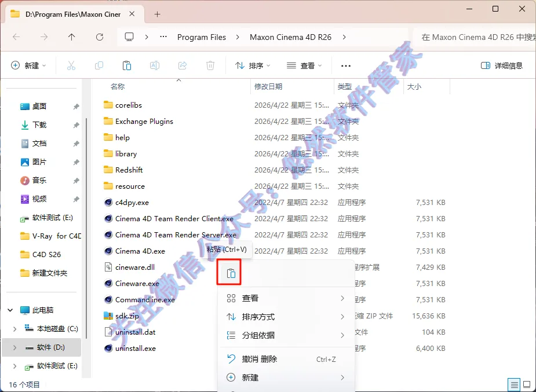Image resolution: width=536 pixels, height=392 pixels.
Task: Toggle the 详细信息 details pane
Action: 501,65
